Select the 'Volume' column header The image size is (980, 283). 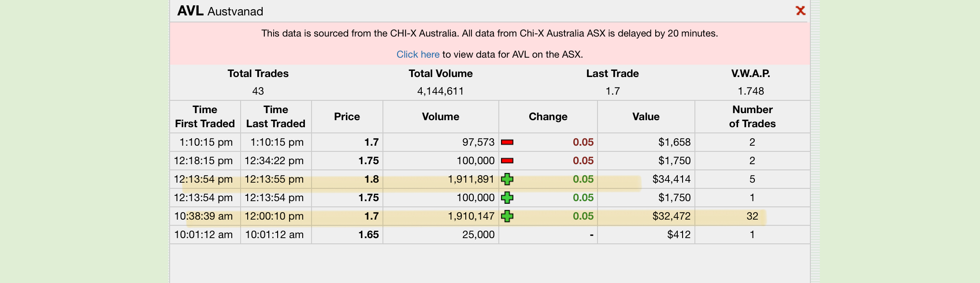coord(441,117)
